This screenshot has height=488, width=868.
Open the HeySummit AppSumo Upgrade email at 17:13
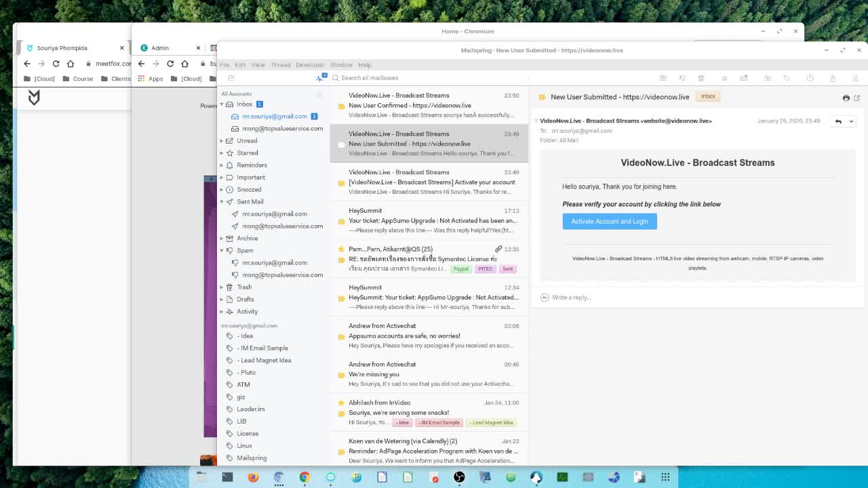[x=429, y=221]
